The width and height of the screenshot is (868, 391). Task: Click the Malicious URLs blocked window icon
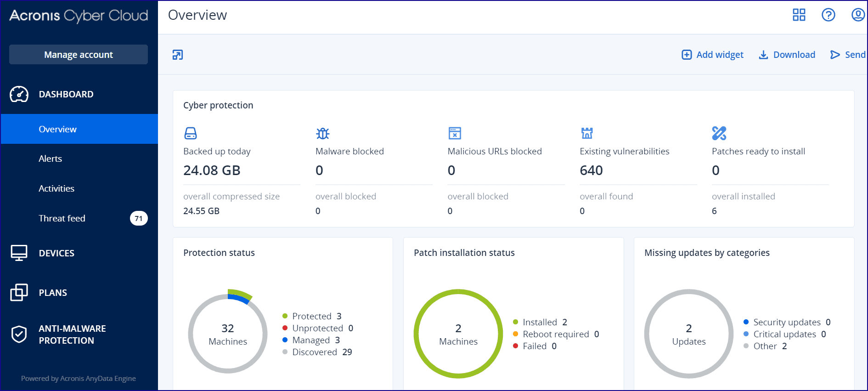click(455, 133)
